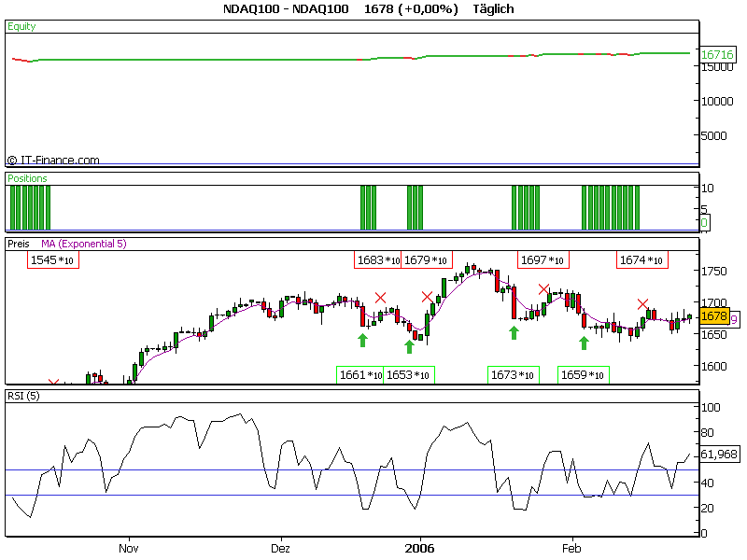Click the 5000 equity axis label

(x=713, y=136)
